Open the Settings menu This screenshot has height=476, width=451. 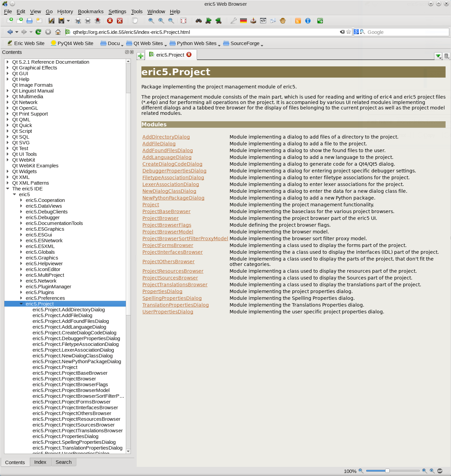click(117, 12)
